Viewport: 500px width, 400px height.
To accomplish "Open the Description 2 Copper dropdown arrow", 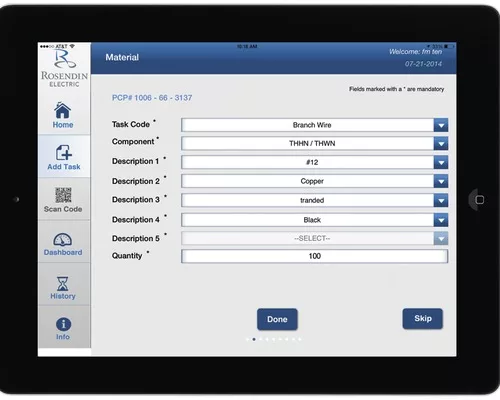I will [441, 181].
